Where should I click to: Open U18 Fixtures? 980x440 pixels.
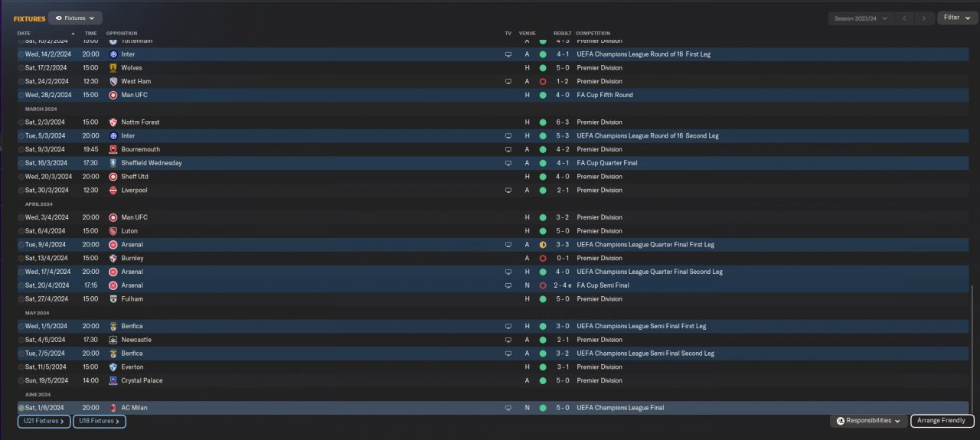100,421
